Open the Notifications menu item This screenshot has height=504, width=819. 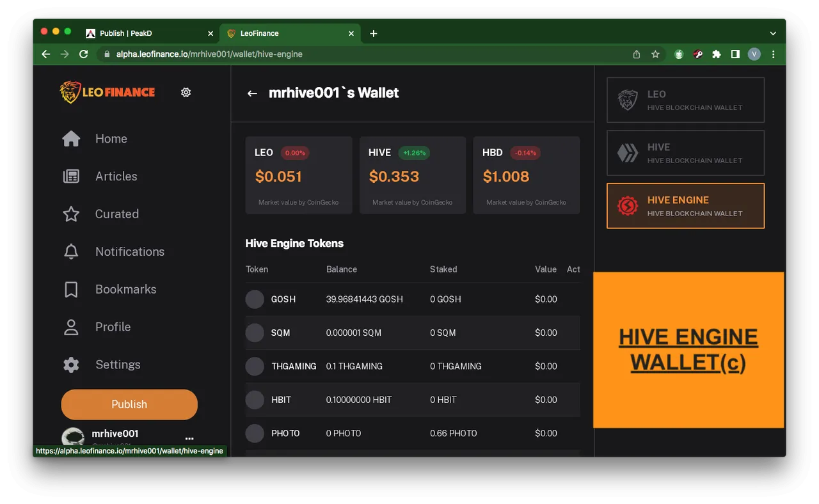point(130,252)
